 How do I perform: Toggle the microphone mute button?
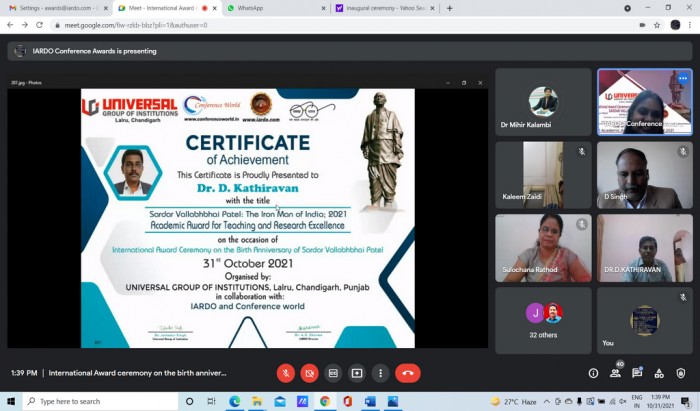click(x=286, y=373)
